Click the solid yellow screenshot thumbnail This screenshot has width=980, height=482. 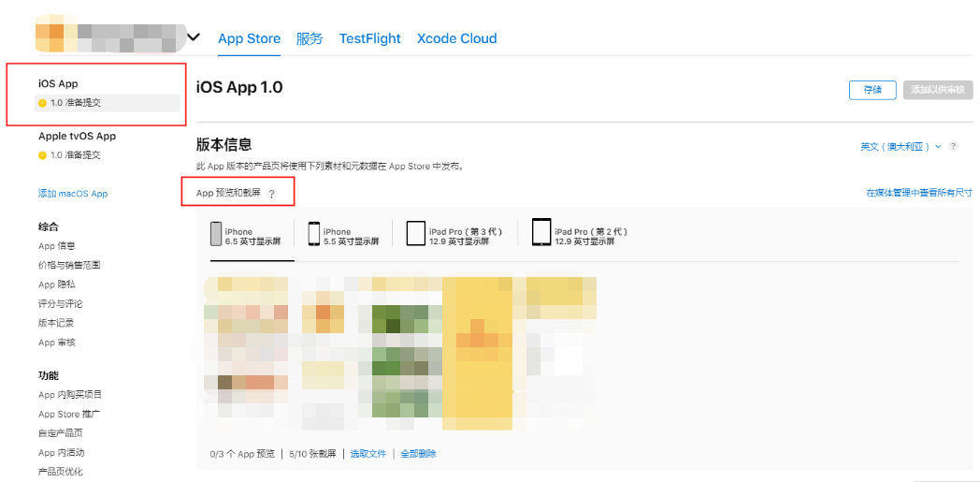(x=478, y=353)
